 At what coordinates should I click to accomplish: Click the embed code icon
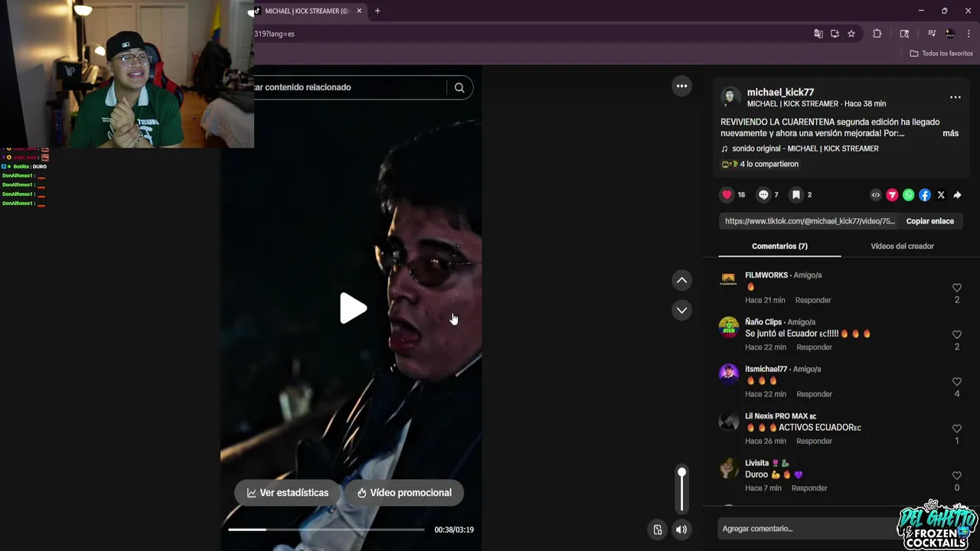[x=876, y=195]
